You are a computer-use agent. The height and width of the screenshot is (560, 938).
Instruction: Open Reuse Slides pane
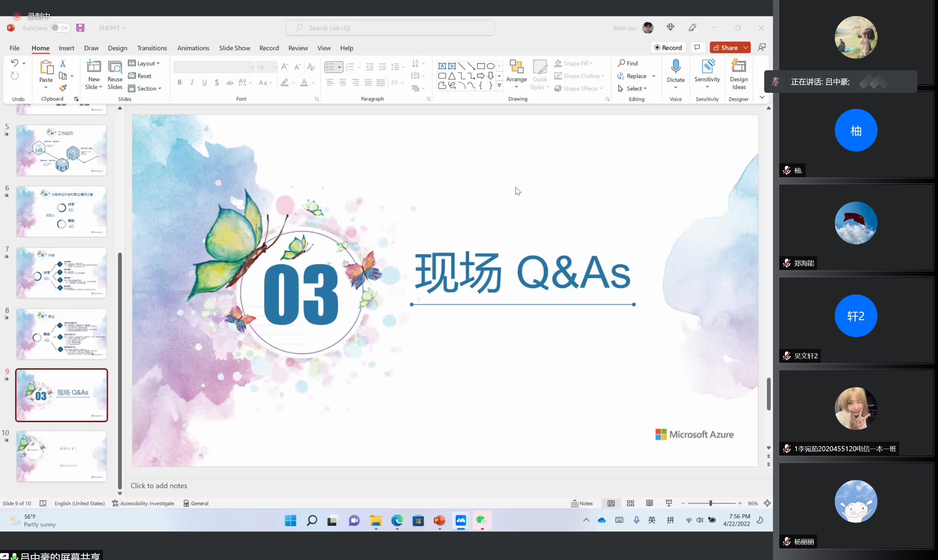point(115,75)
